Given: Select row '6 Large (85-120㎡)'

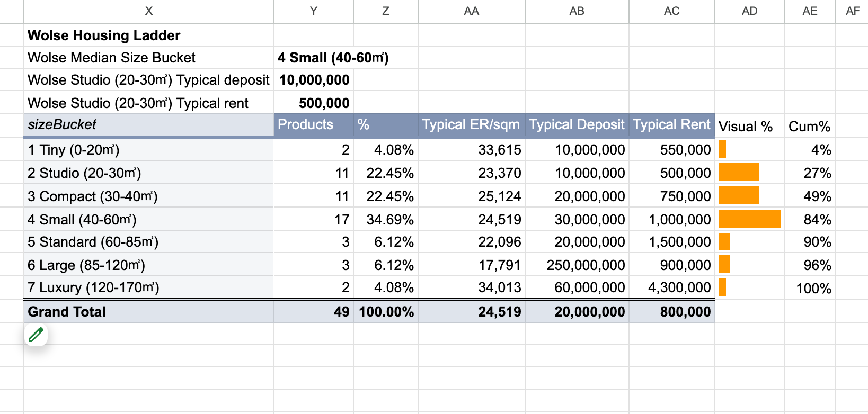Looking at the screenshot, I should pos(149,265).
